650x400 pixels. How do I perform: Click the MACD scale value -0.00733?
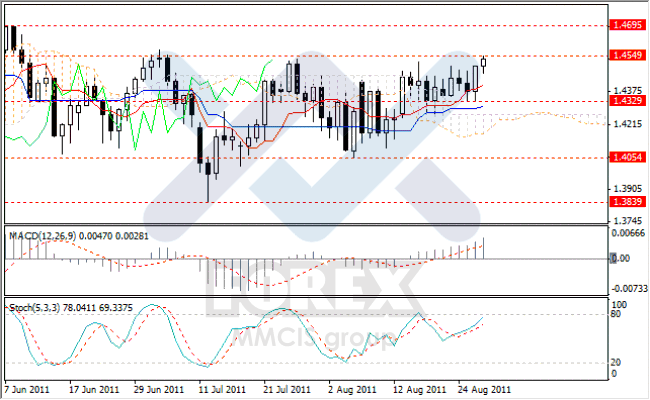(629, 288)
